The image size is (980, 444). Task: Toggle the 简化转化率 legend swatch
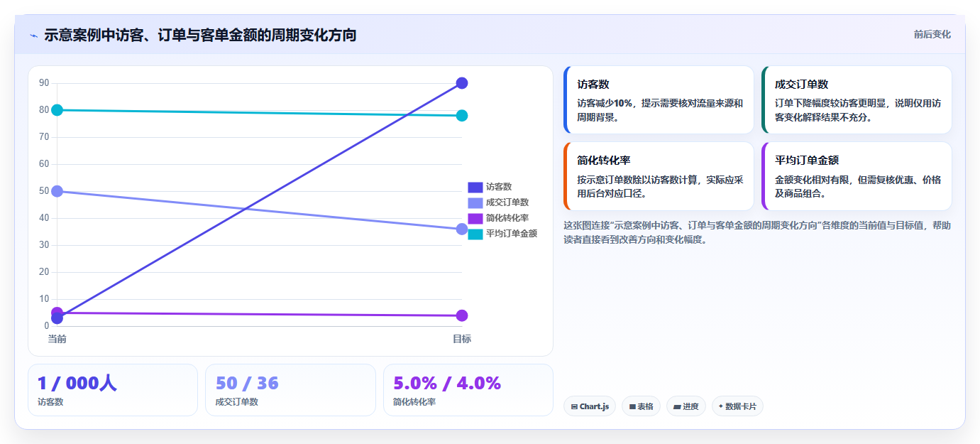(x=475, y=218)
